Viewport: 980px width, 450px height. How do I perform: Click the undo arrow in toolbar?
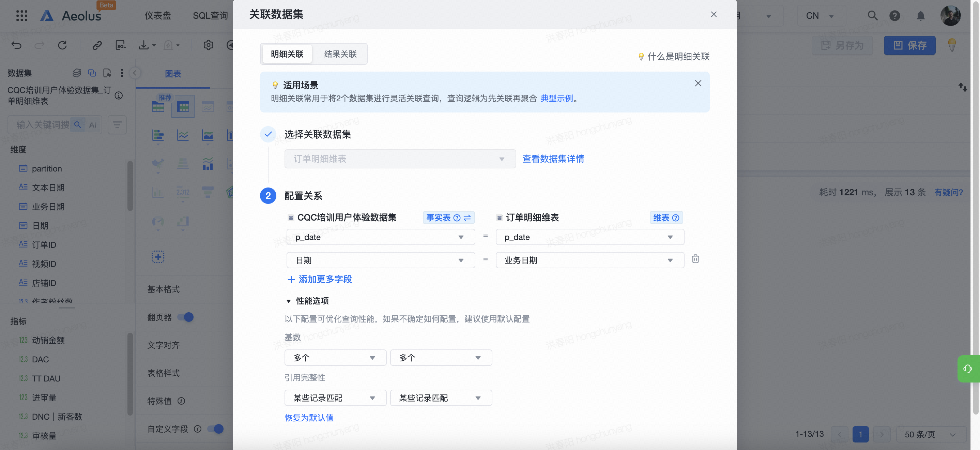16,45
